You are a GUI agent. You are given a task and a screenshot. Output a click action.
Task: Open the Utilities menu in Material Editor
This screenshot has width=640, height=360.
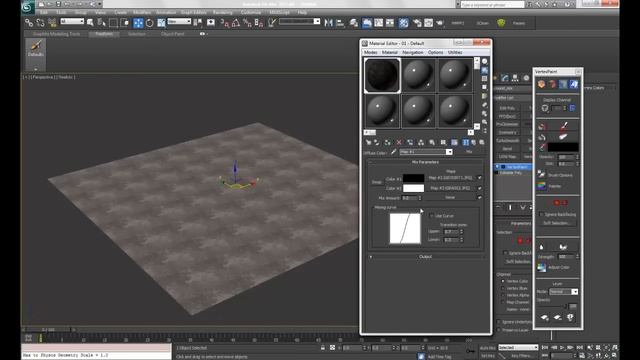pyautogui.click(x=455, y=52)
